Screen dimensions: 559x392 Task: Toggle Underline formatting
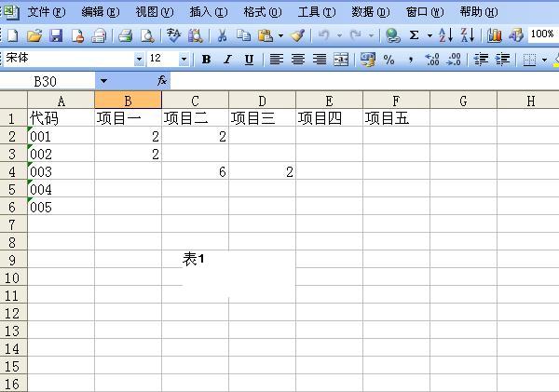tap(249, 60)
